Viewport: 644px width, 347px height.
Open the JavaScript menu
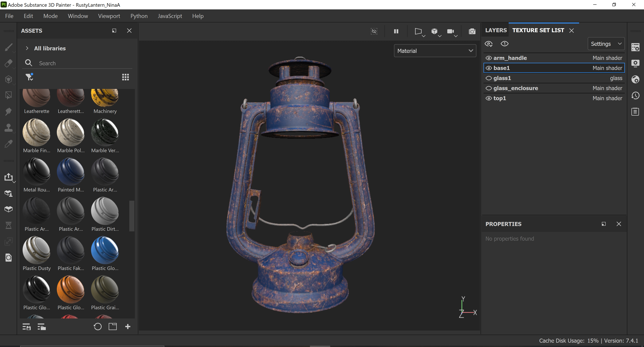170,16
